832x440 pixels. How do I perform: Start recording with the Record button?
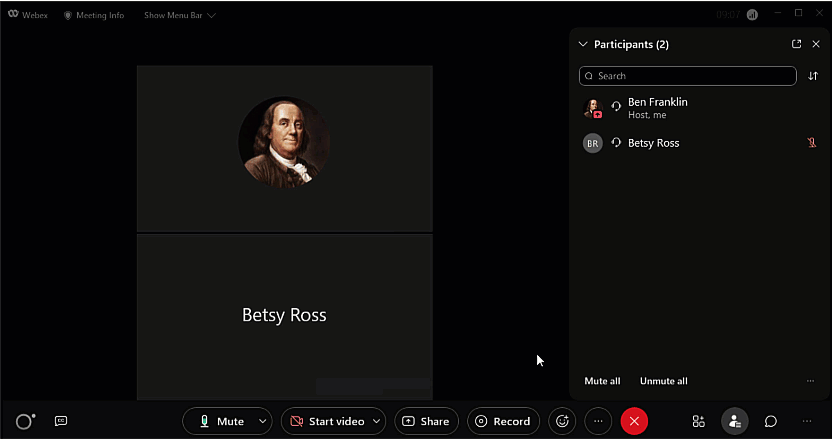click(503, 421)
